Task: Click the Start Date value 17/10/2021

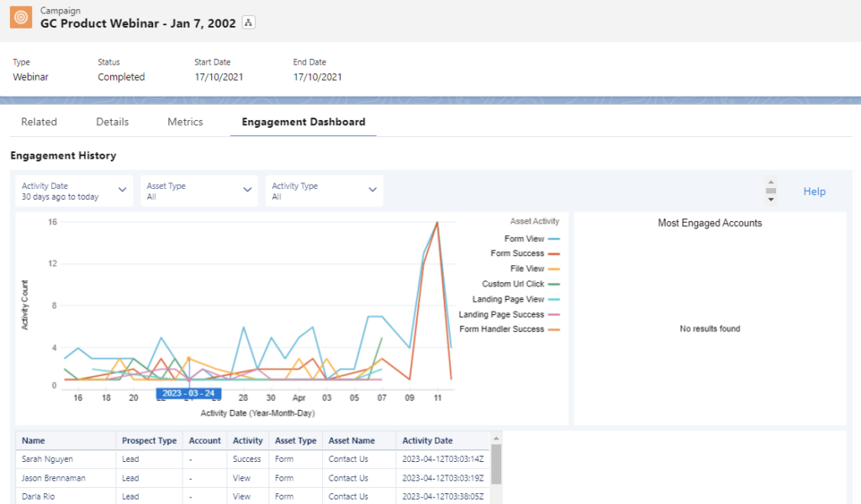Action: tap(219, 76)
